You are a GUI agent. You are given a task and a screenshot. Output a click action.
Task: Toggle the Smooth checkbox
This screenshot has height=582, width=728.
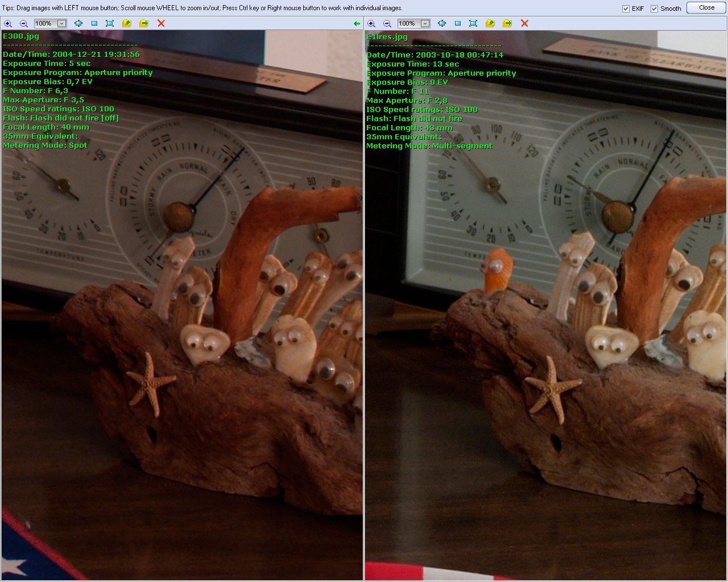pos(654,9)
